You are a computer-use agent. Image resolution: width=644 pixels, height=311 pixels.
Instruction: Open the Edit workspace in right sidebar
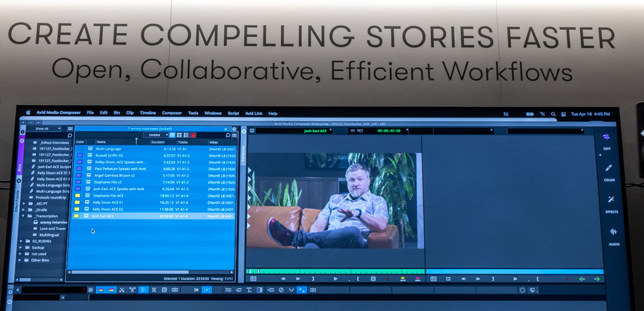pos(607,141)
